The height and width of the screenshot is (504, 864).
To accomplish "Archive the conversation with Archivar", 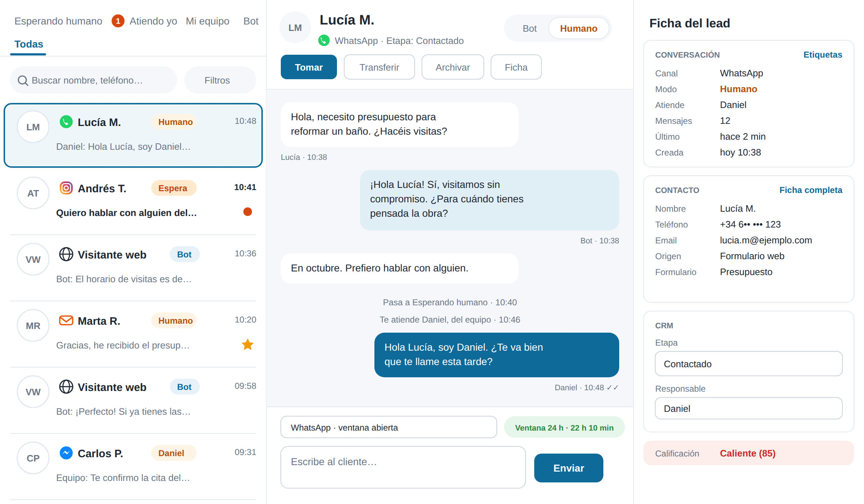I will coord(453,67).
